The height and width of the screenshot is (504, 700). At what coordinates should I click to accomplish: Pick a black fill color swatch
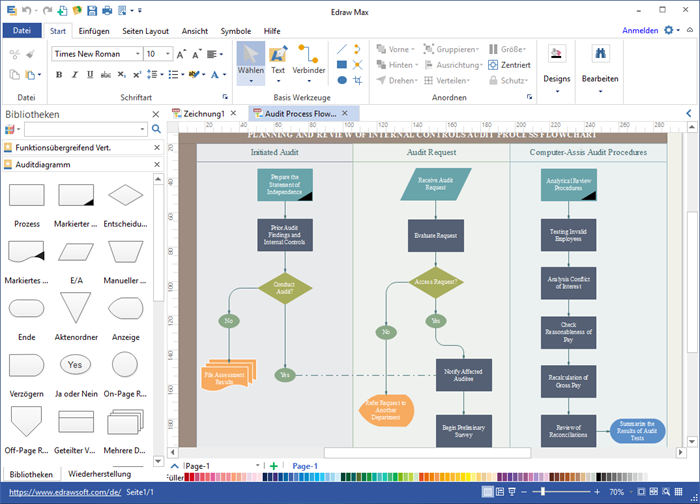599,477
